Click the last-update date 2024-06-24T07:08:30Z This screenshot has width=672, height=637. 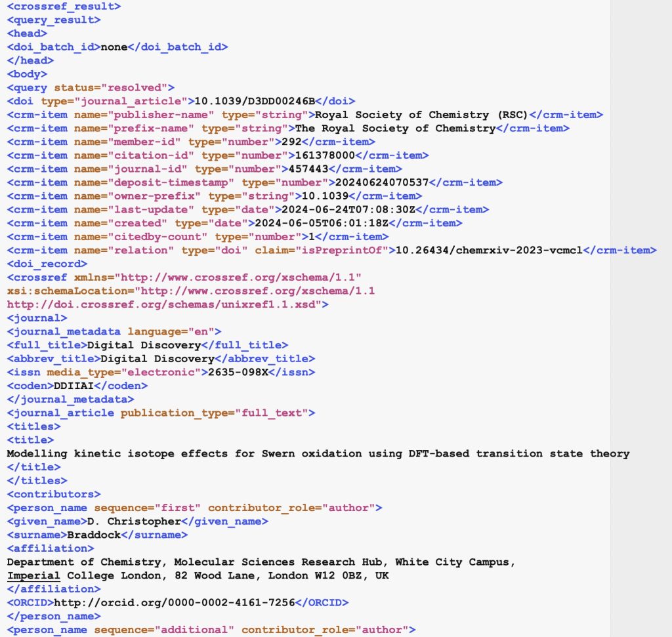[348, 209]
